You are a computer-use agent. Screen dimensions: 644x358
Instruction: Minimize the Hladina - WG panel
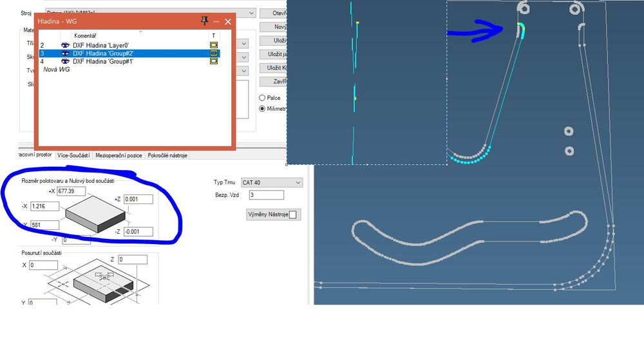pos(216,21)
